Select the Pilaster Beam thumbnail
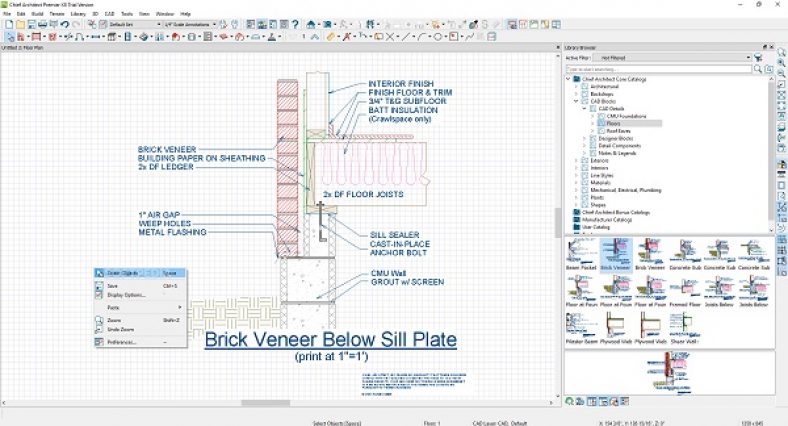 coord(581,329)
